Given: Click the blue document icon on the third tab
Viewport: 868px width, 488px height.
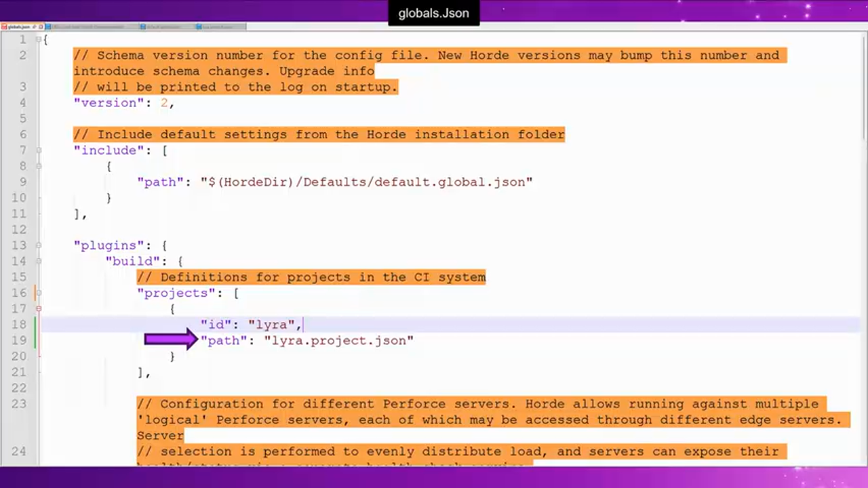Looking at the screenshot, I should [142, 27].
